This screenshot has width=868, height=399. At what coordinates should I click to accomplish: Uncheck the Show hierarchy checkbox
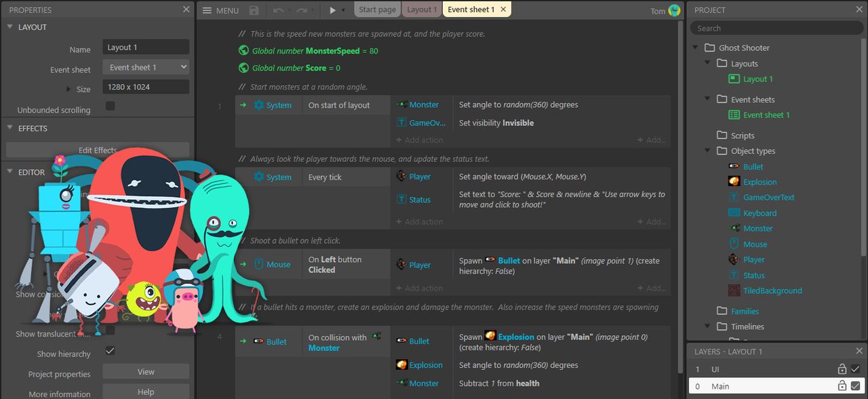[x=110, y=351]
